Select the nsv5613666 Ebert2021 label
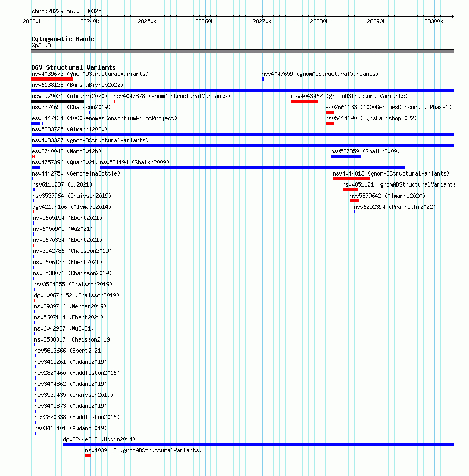The height and width of the screenshot is (476, 469). point(69,351)
